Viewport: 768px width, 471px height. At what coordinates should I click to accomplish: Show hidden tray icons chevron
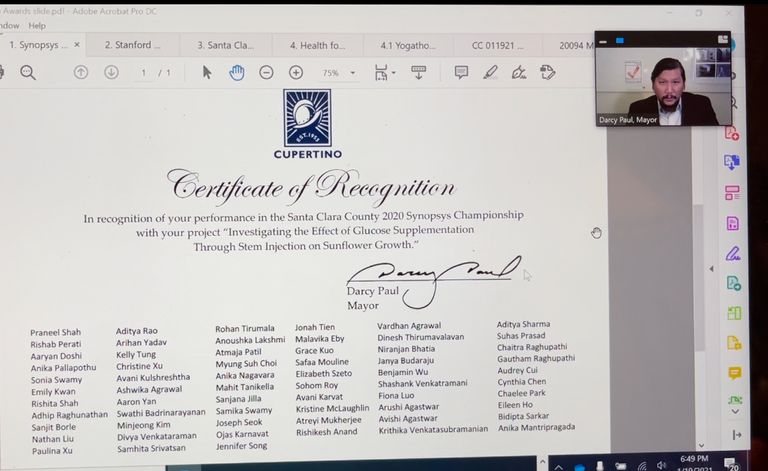click(558, 467)
